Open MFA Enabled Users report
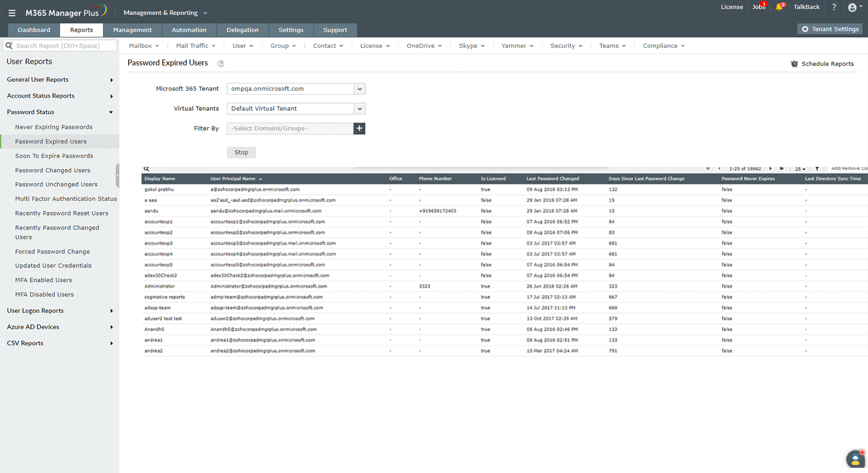This screenshot has height=473, width=868. 44,280
